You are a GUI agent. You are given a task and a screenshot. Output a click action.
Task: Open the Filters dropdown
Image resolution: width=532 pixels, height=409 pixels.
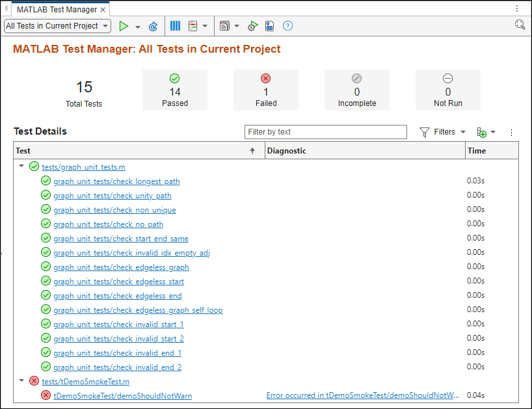(x=442, y=132)
